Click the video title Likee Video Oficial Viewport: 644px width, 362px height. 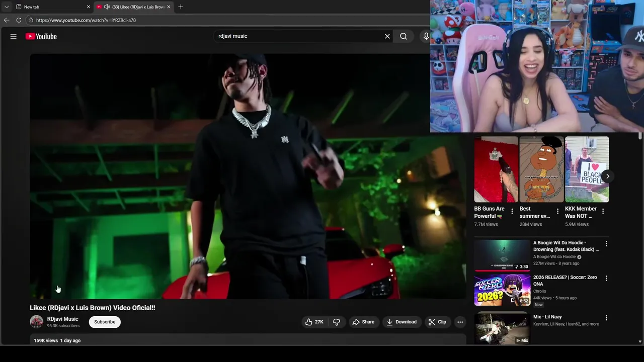93,308
